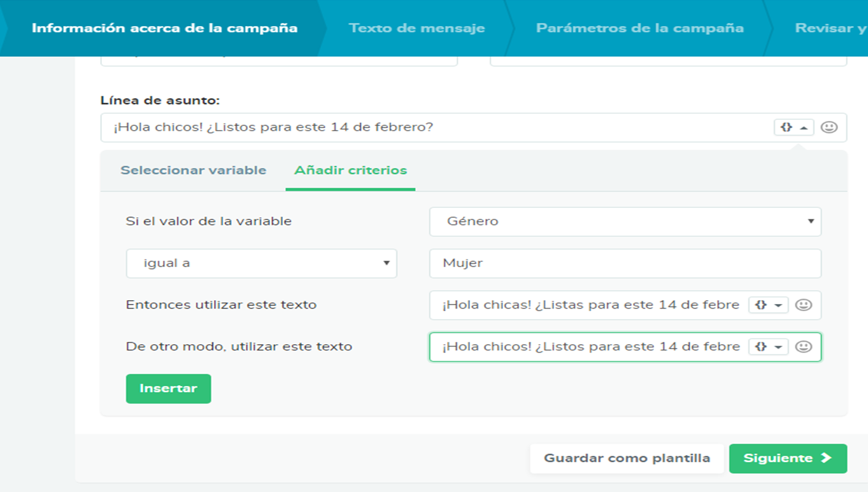This screenshot has width=868, height=492.
Task: Click the '¡Hola chicas!' text input
Action: pos(589,305)
